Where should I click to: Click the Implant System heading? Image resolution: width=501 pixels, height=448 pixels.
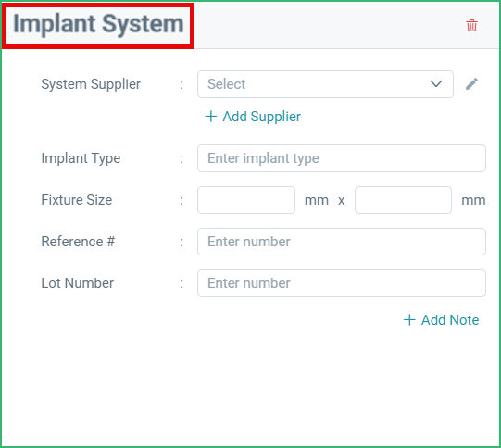(98, 24)
